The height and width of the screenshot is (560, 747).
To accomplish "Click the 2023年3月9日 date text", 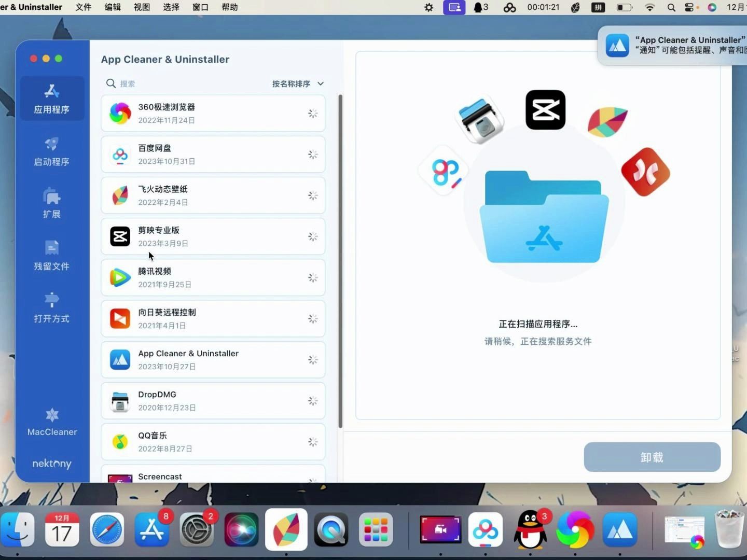I will click(x=163, y=243).
